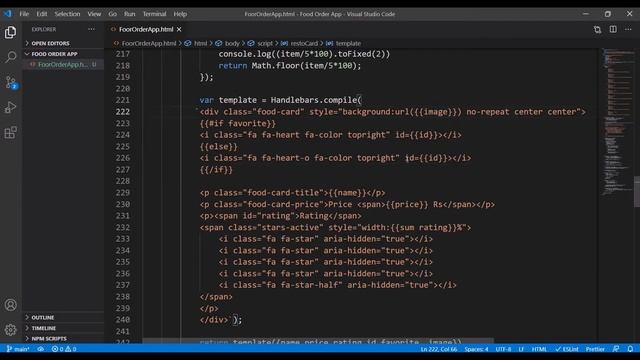Open the View menu
The image size is (640, 360).
point(94,14)
